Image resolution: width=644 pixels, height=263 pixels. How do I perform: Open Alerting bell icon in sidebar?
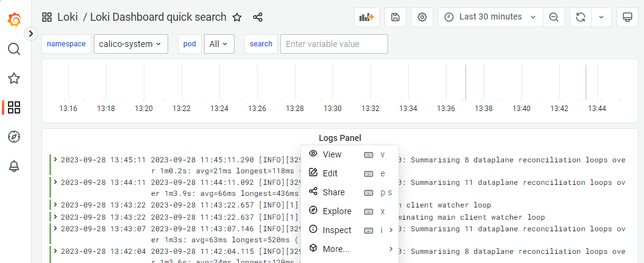tap(14, 166)
